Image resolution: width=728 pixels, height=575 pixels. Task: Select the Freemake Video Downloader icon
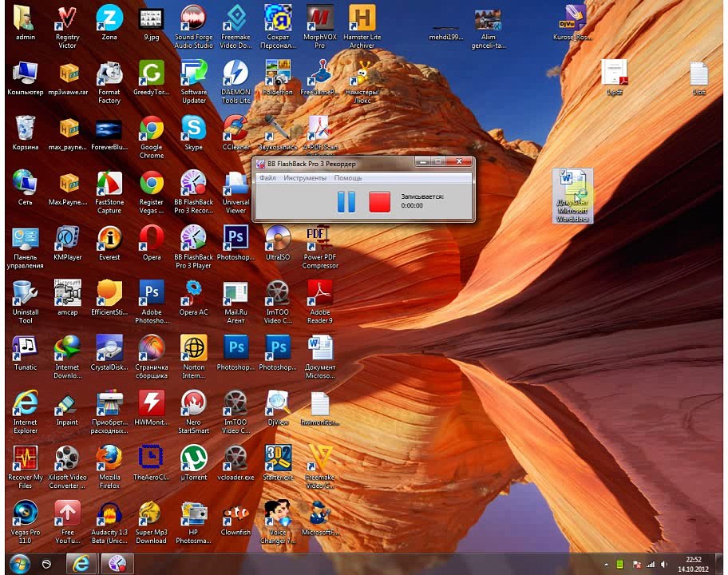235,28
